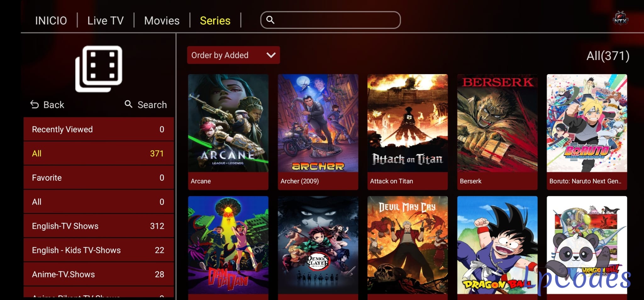Image resolution: width=644 pixels, height=300 pixels.
Task: Go to the INICIO tab
Action: [51, 21]
